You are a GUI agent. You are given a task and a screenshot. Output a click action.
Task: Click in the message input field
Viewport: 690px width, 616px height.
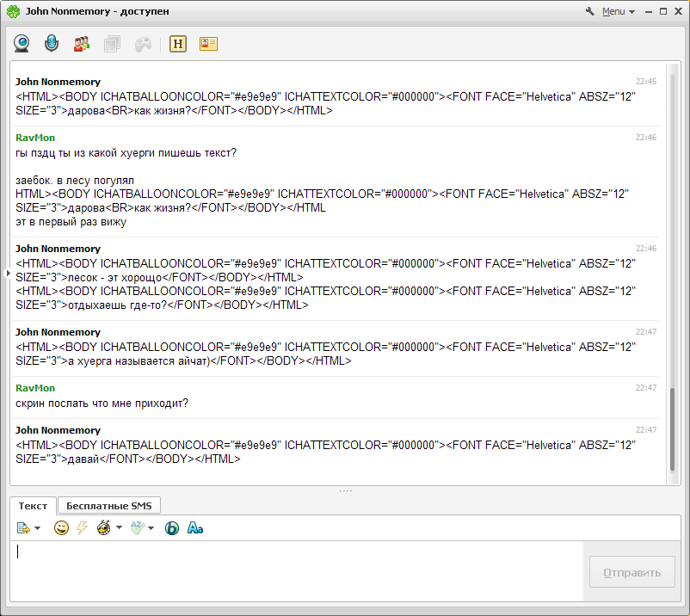297,571
